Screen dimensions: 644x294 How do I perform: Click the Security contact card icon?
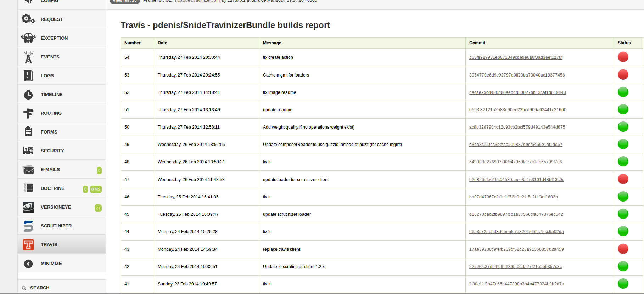pyautogui.click(x=28, y=151)
